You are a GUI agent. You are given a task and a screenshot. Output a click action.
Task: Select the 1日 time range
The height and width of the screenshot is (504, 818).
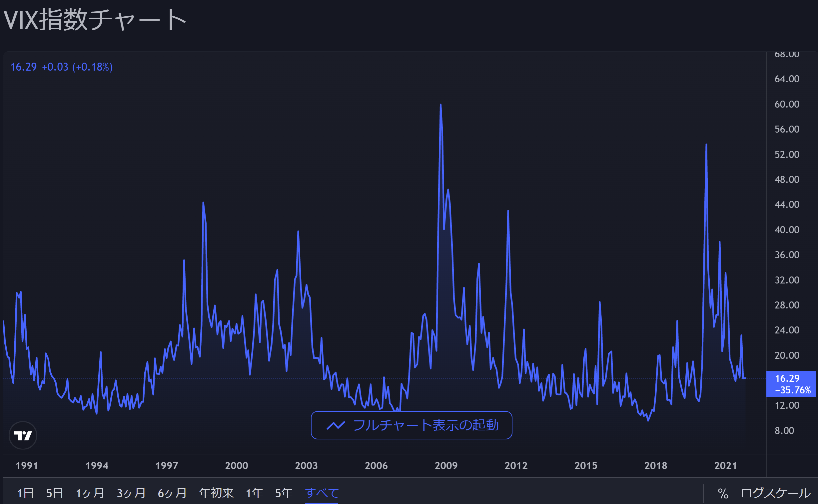[x=25, y=493]
